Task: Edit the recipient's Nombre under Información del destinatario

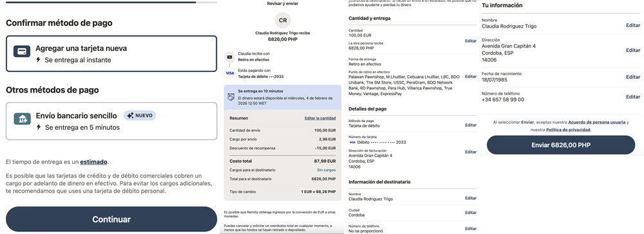Action: point(471,198)
